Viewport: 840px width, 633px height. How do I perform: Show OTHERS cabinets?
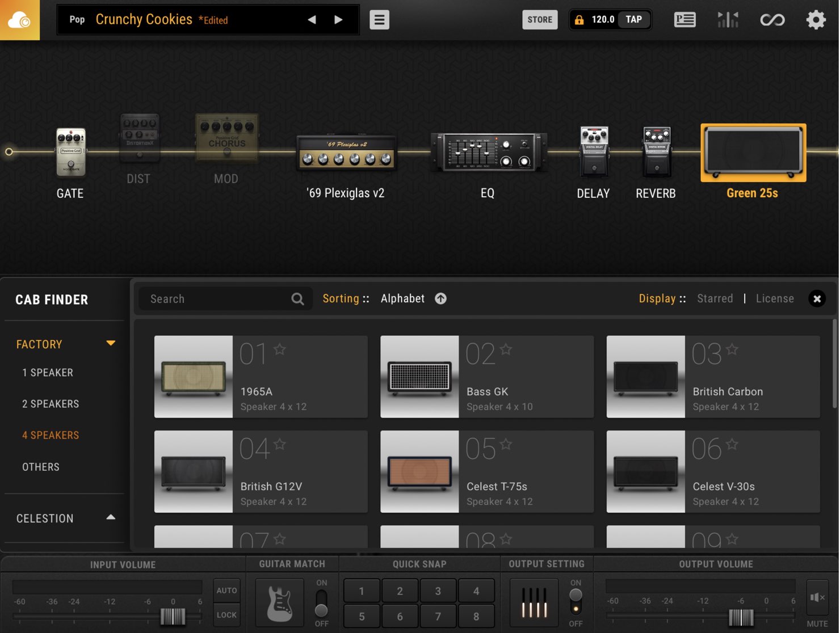41,467
